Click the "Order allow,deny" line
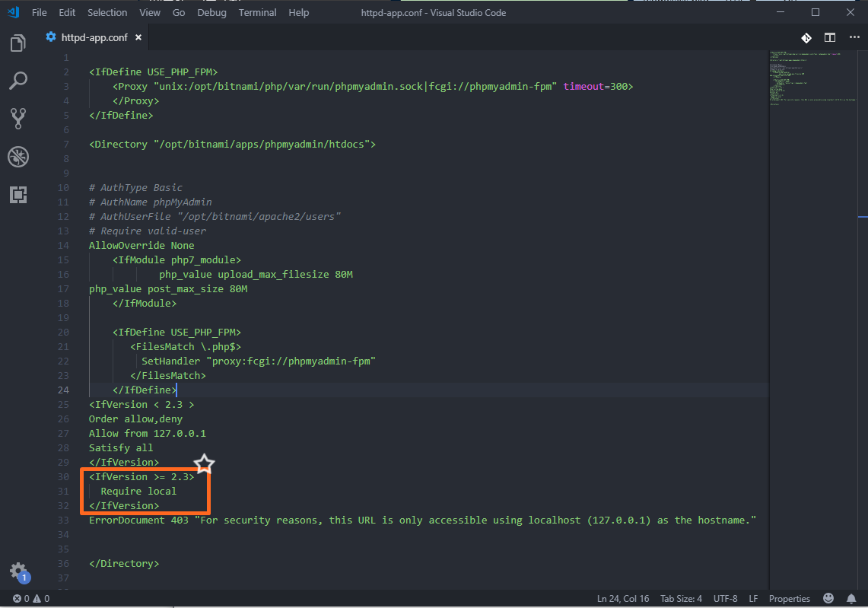Viewport: 868px width, 608px height. coord(135,419)
